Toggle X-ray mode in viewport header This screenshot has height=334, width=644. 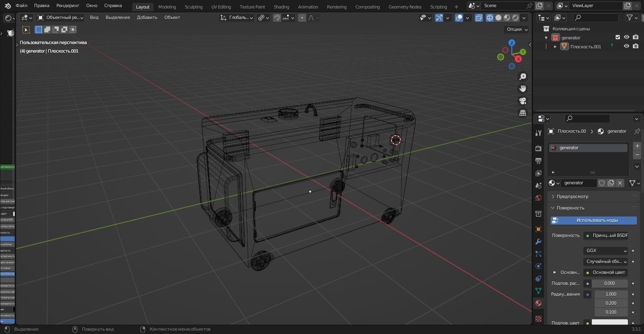[x=479, y=18]
